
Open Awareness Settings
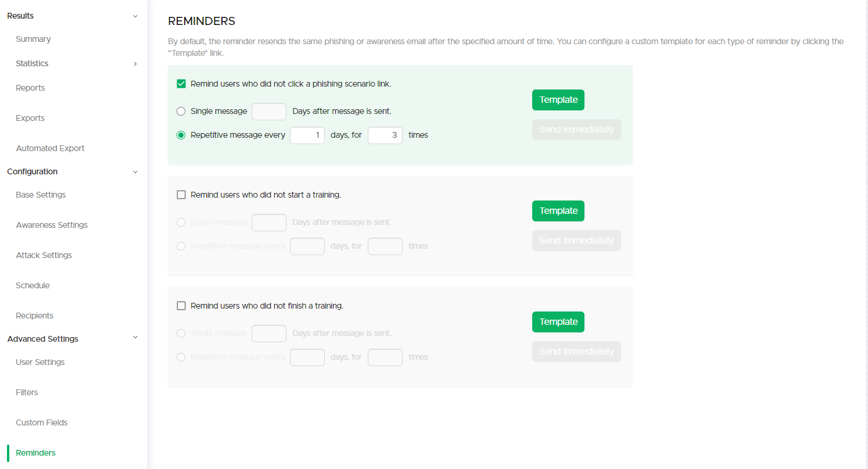point(52,225)
